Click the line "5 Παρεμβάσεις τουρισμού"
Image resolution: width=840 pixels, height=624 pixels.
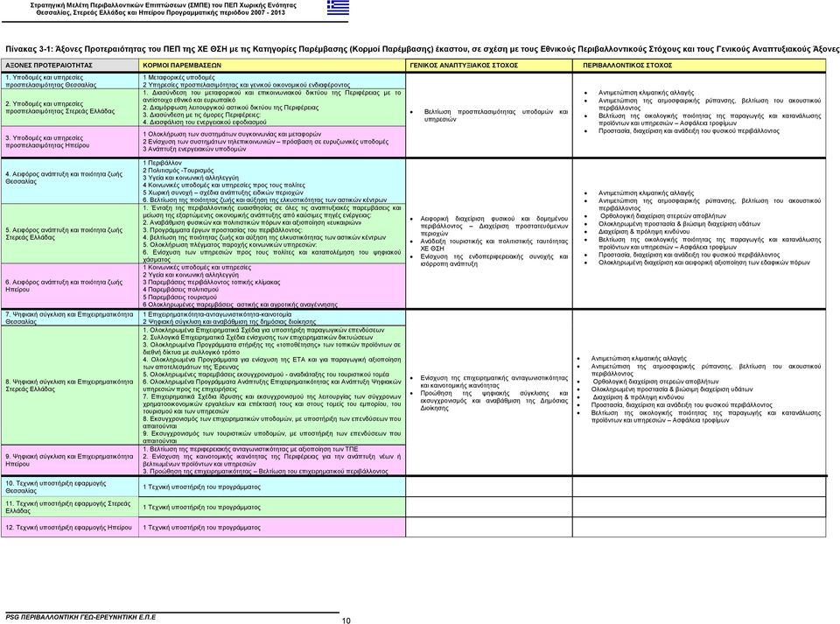coord(179,297)
